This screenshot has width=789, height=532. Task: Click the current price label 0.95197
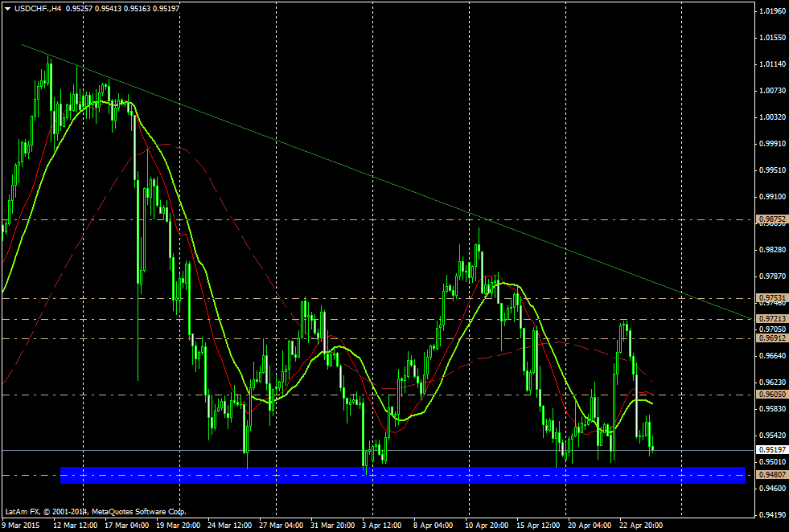click(x=771, y=450)
